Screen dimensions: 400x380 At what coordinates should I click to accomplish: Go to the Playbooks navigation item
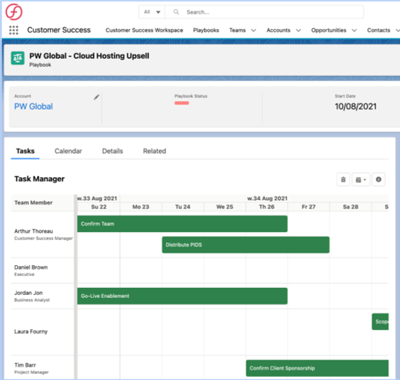click(206, 30)
